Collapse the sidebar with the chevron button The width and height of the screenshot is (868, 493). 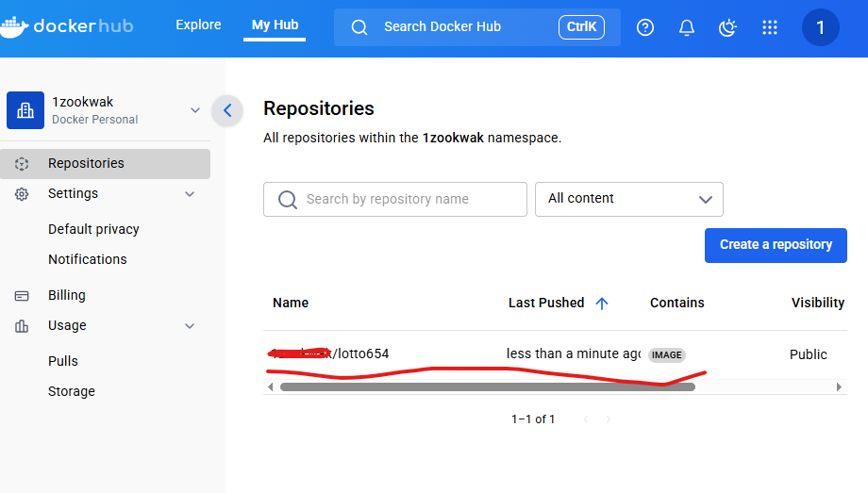pyautogui.click(x=227, y=110)
